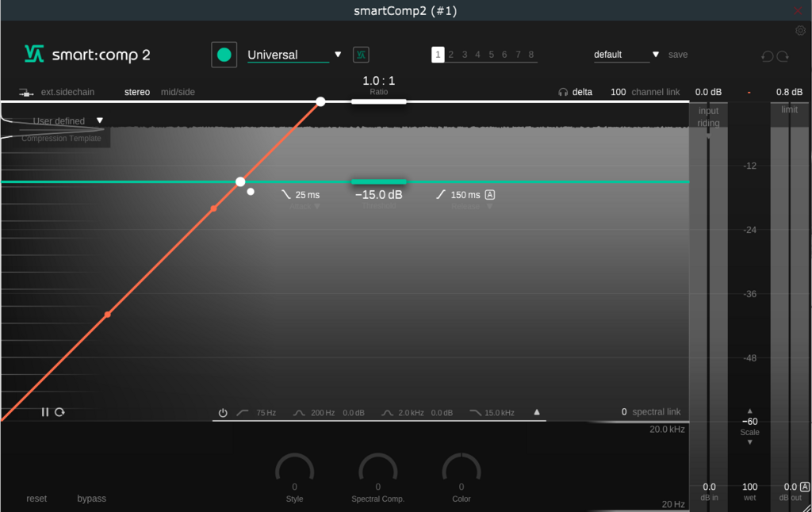This screenshot has width=812, height=512.
Task: Click the Universal profile name
Action: coord(273,55)
